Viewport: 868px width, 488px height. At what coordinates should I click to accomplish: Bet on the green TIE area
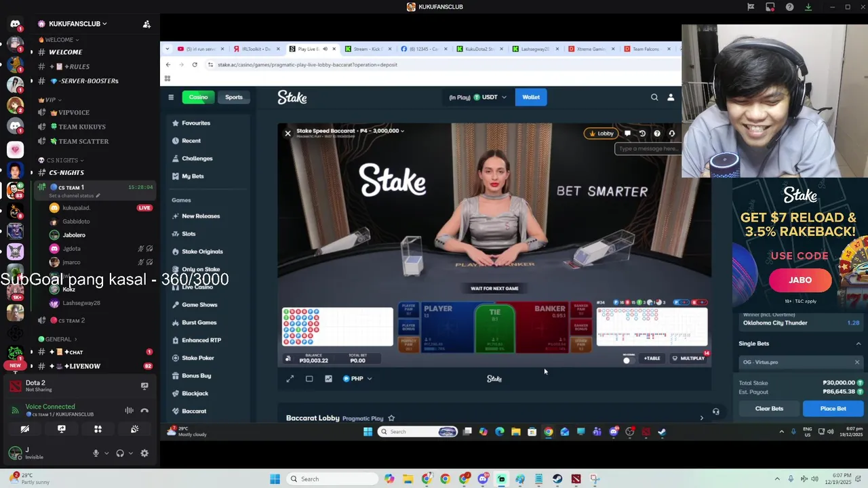(494, 329)
